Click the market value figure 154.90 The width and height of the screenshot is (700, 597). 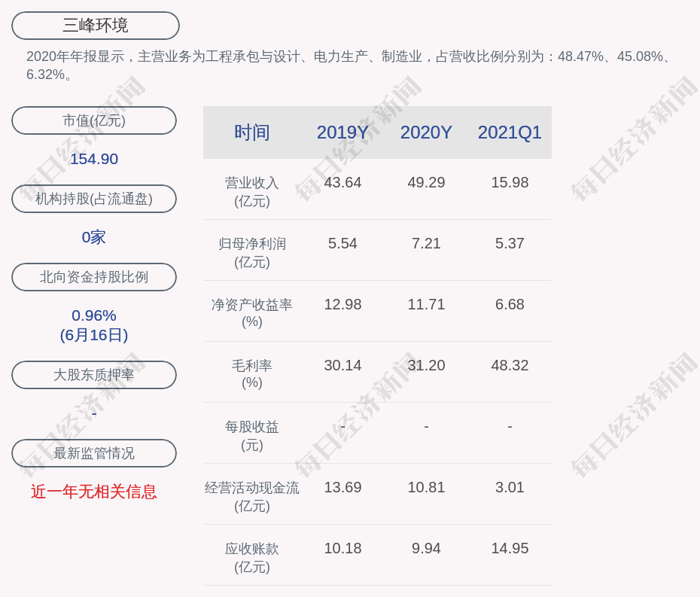pyautogui.click(x=94, y=159)
